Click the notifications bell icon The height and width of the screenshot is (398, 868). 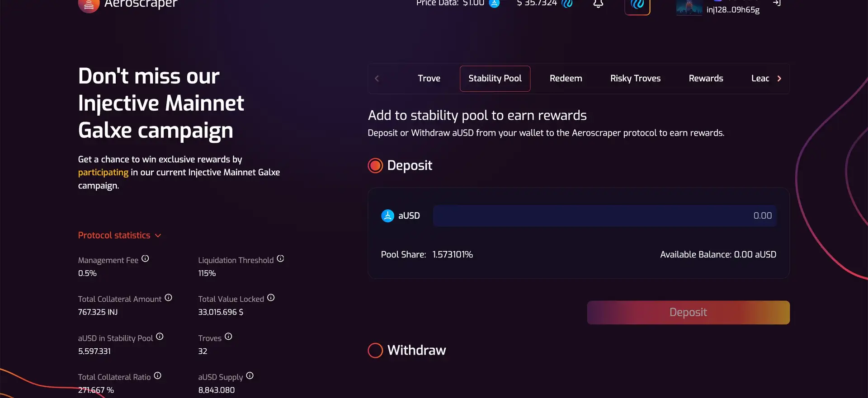(x=598, y=4)
